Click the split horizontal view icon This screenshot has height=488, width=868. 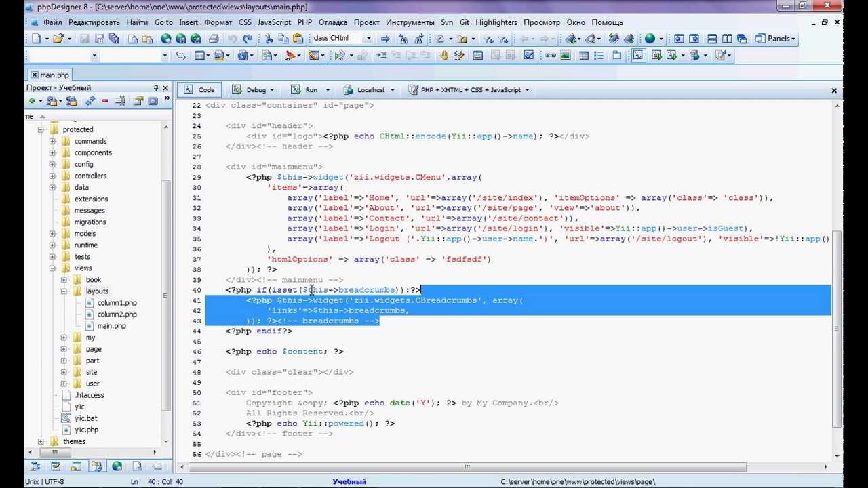click(712, 39)
